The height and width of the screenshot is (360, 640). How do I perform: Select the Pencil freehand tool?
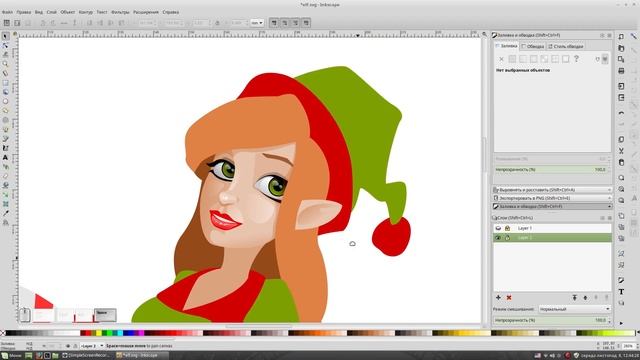(5, 129)
